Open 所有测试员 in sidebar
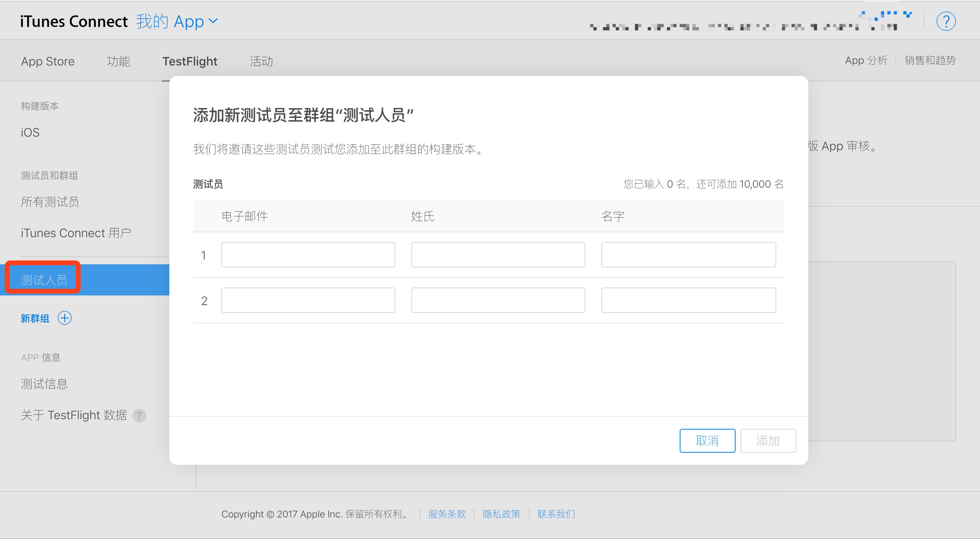The height and width of the screenshot is (539, 980). coord(50,202)
